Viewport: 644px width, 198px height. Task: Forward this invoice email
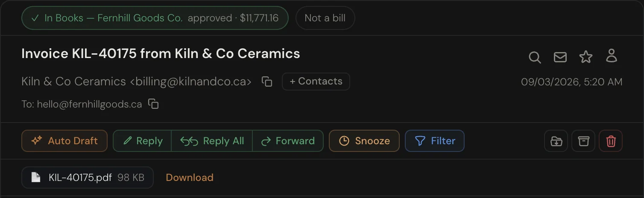pyautogui.click(x=288, y=141)
